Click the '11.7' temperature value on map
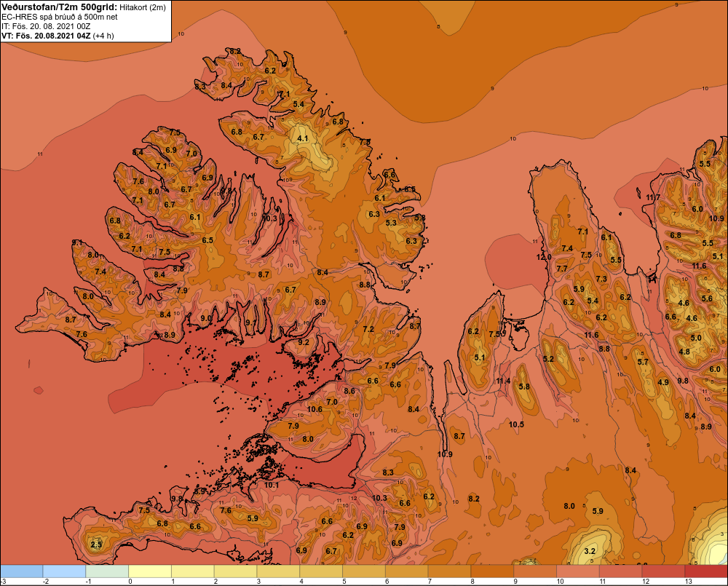This screenshot has width=728, height=586. tap(653, 197)
